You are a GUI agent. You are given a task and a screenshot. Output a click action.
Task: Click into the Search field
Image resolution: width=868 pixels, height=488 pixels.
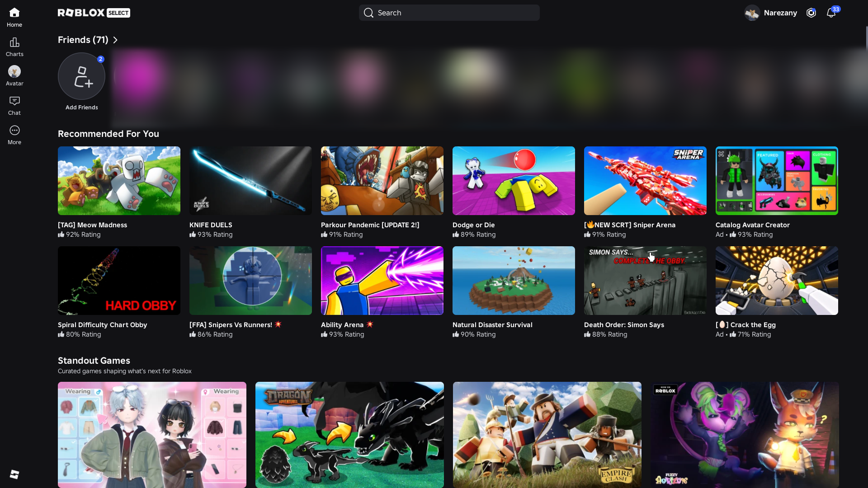point(449,13)
